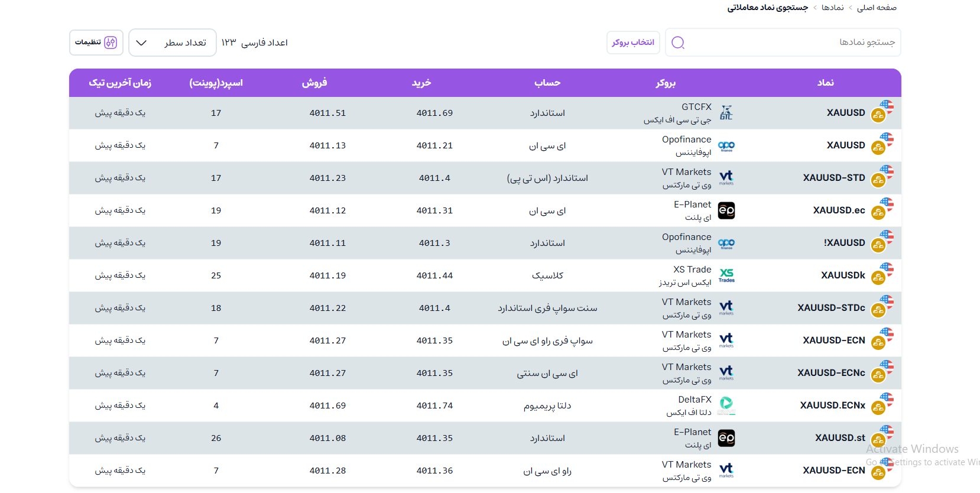The image size is (980, 493).
Task: Click buy price 4011.69
Action: (x=434, y=113)
